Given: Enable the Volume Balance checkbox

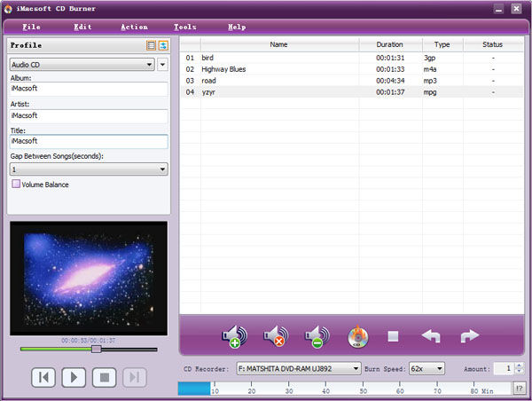Looking at the screenshot, I should (16, 185).
